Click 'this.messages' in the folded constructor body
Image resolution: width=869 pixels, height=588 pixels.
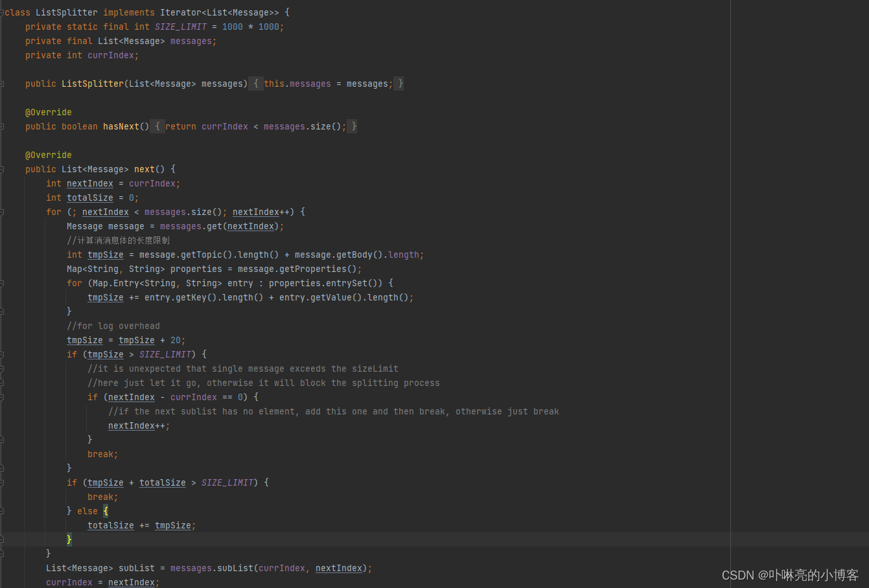click(x=297, y=84)
